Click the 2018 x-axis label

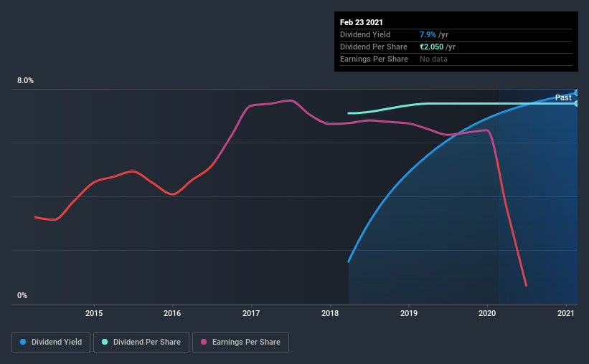click(330, 313)
